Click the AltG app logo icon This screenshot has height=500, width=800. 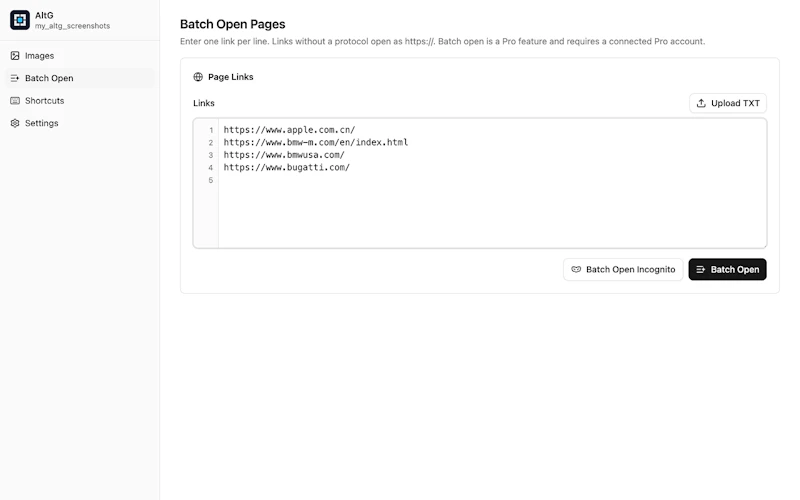(20, 20)
